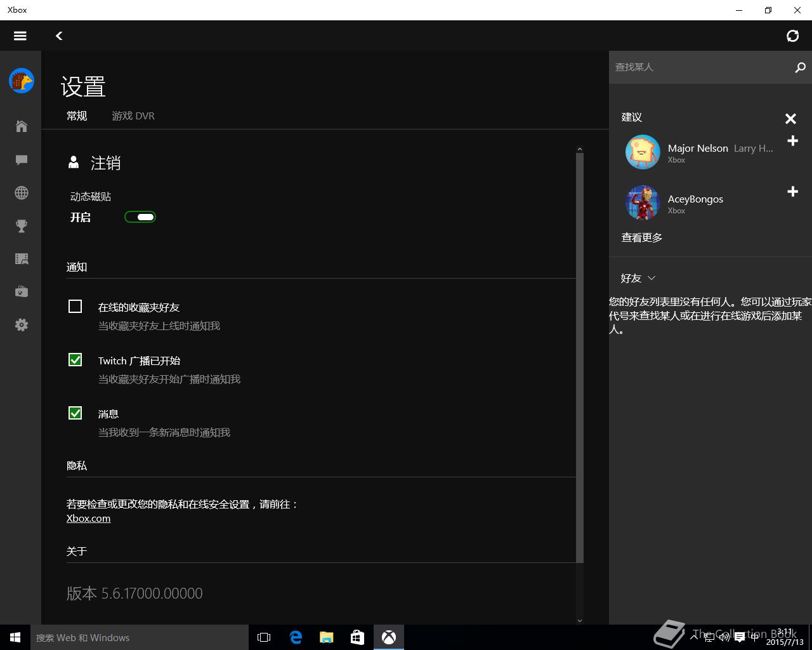Open Major Nelson's avatar

tap(643, 152)
